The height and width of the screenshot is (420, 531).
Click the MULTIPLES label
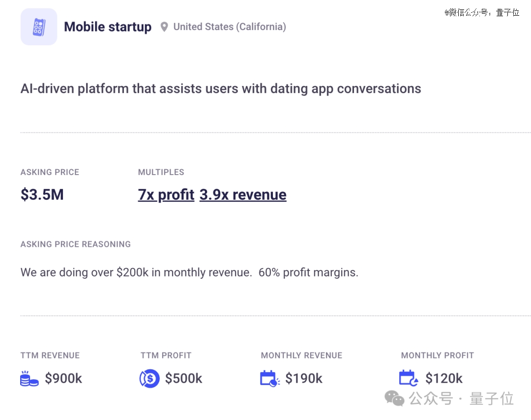point(161,172)
